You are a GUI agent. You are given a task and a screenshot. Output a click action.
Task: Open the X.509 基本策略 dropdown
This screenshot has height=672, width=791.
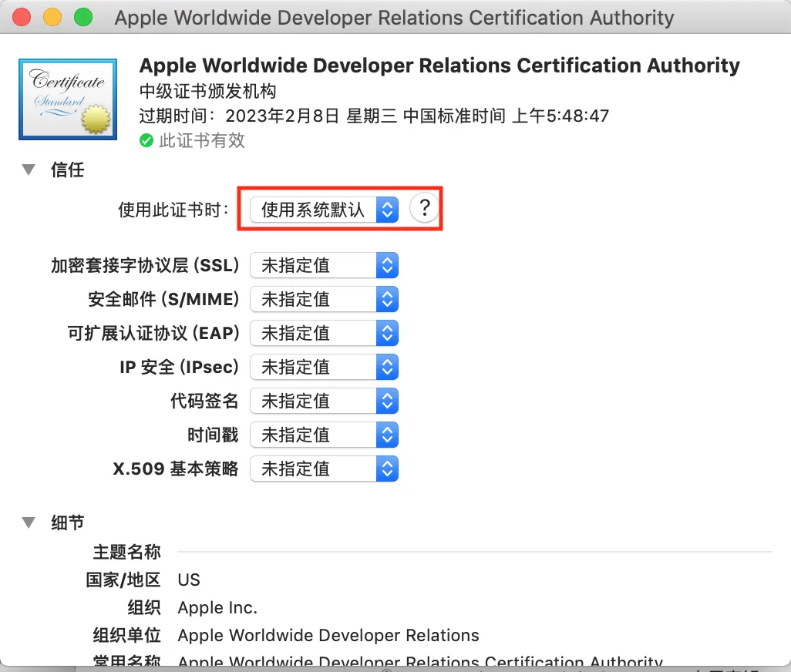[325, 469]
